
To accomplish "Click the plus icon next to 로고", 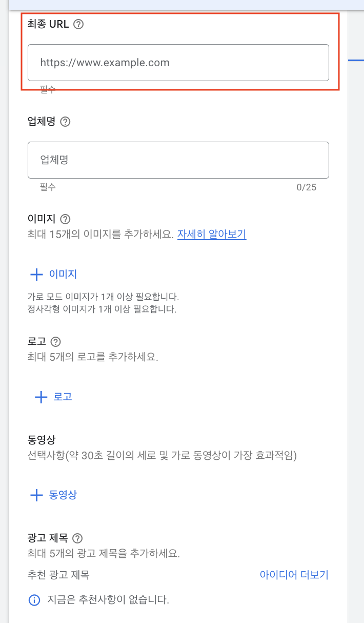I will tap(40, 397).
